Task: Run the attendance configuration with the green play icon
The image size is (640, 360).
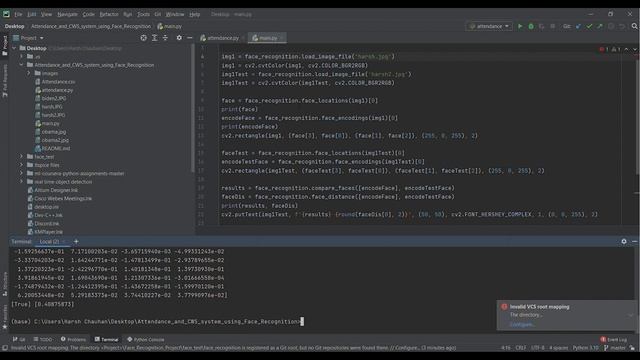Action: (520, 26)
